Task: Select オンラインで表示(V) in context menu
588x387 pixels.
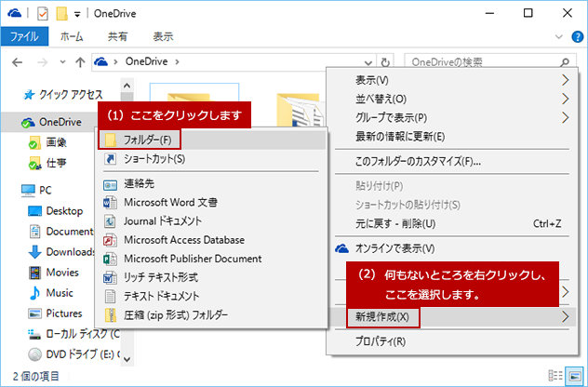Action: point(452,248)
